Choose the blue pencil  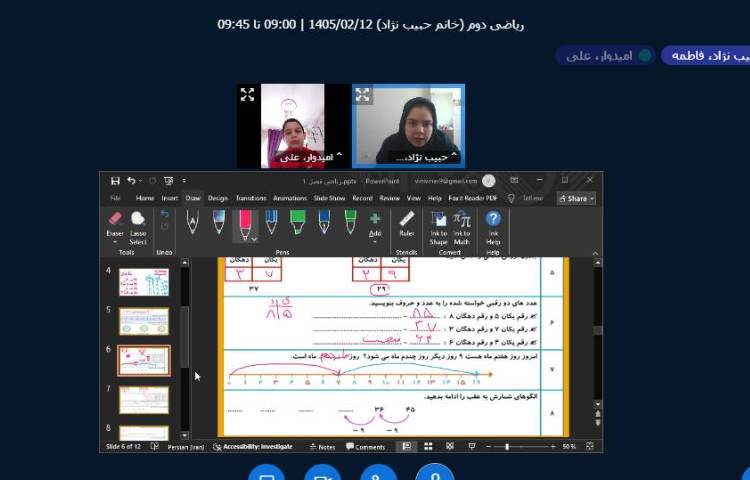[x=271, y=222]
